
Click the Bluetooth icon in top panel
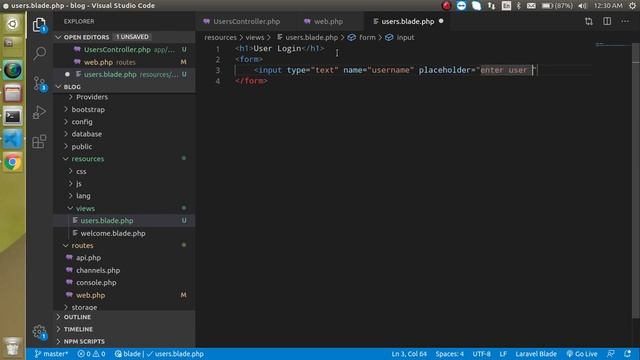pyautogui.click(x=518, y=5)
